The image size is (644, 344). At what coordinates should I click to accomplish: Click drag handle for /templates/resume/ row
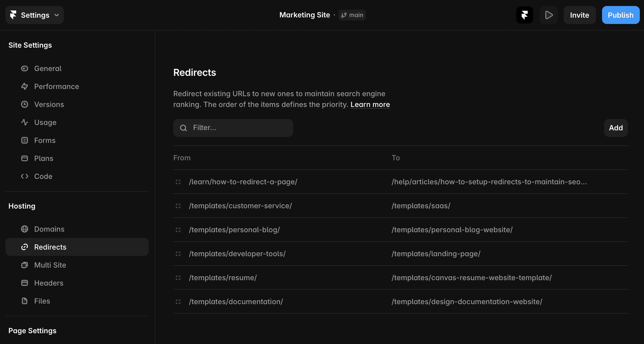(x=178, y=278)
